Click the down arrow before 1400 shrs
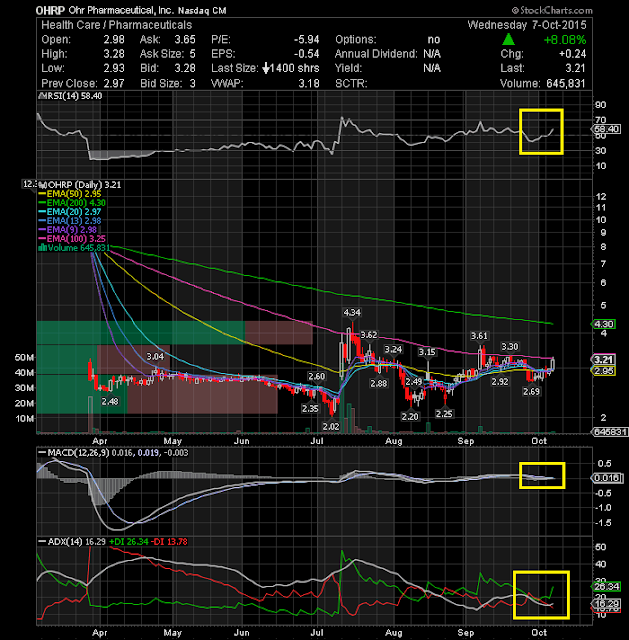Viewport: 629px width, 640px height. 266,68
